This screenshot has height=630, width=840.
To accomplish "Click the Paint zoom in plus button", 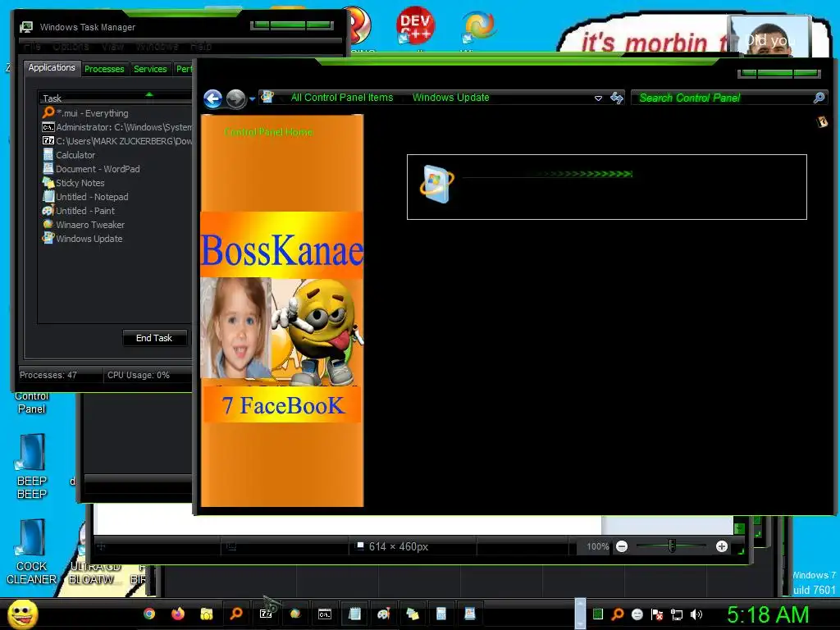I will 722,546.
